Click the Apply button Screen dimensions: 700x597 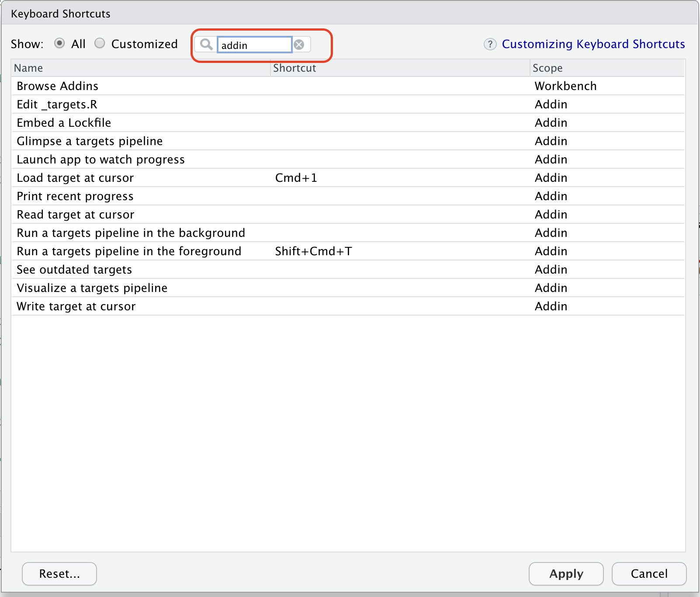566,573
